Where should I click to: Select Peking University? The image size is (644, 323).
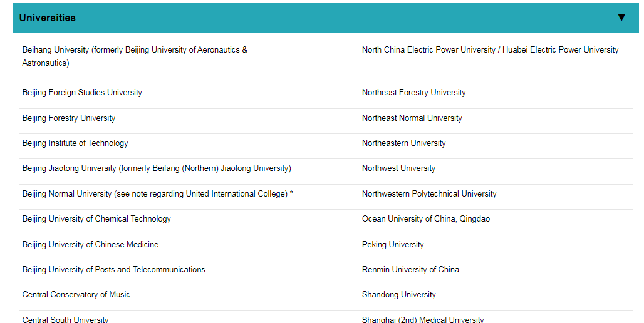click(393, 244)
